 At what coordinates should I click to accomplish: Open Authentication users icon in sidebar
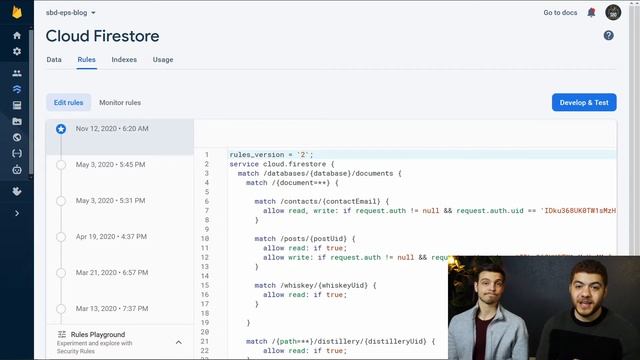click(x=17, y=73)
